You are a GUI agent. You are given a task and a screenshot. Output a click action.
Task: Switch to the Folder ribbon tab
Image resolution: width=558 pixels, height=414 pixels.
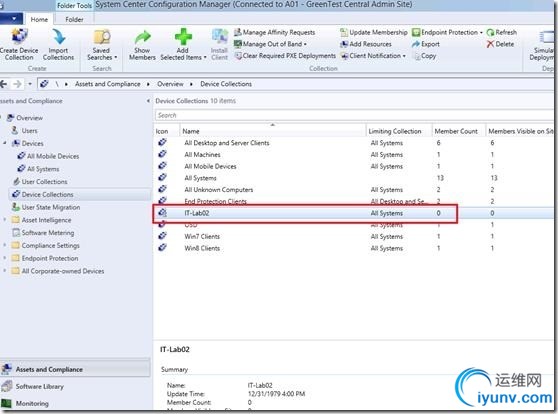coord(74,19)
